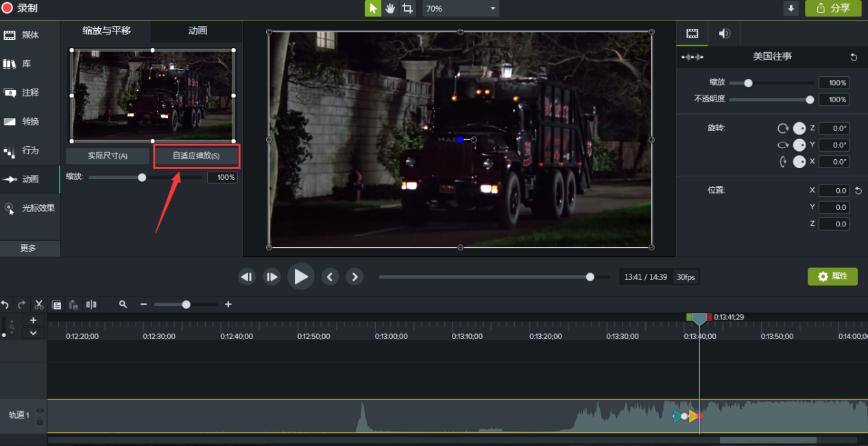Image resolution: width=868 pixels, height=446 pixels.
Task: Click the Copy icon in timeline toolbar
Action: (57, 305)
